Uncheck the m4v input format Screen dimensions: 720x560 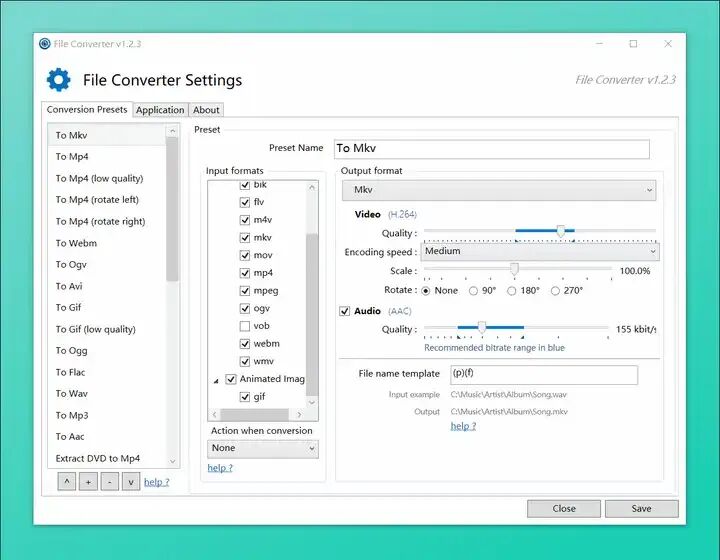tap(245, 220)
